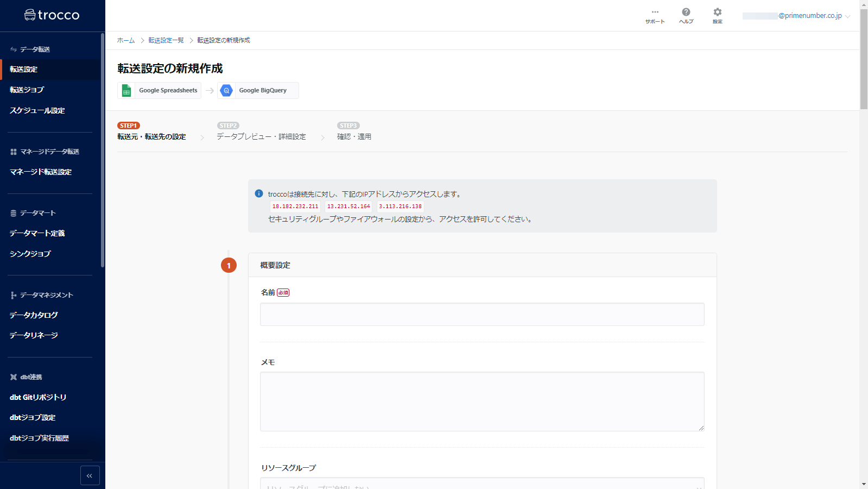The height and width of the screenshot is (489, 868).
Task: Click the @primenumber.co.jp account email
Action: tap(810, 16)
